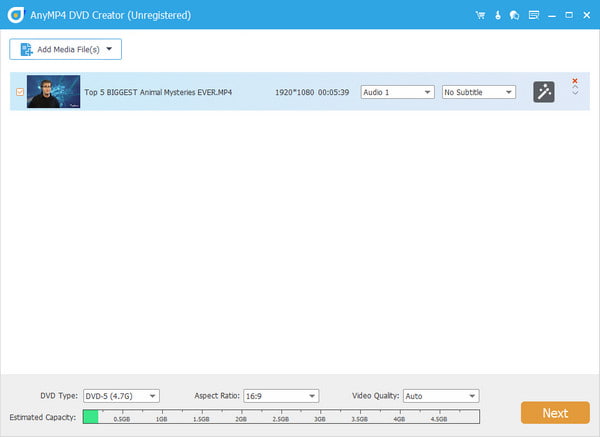Expand the Audio 1 track dropdown

click(x=397, y=92)
